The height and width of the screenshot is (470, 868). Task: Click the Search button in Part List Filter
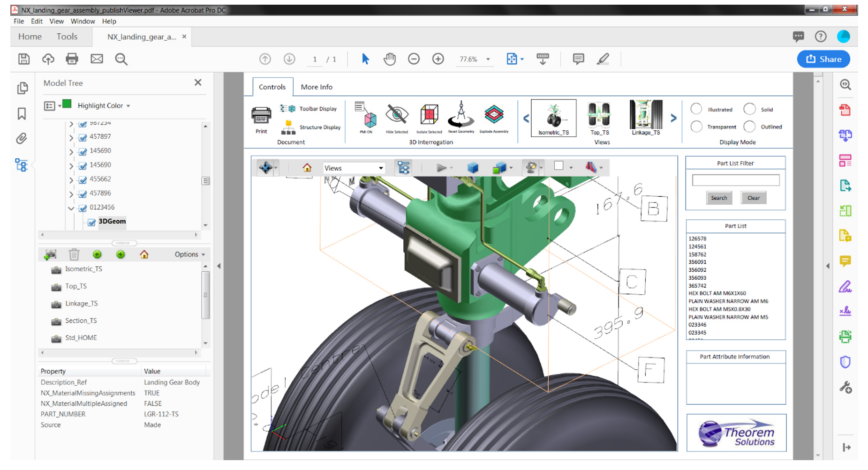tap(718, 198)
